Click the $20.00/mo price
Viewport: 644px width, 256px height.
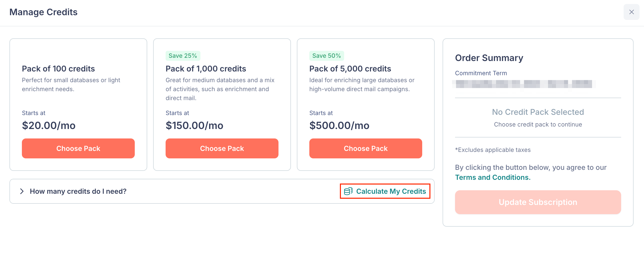tap(49, 126)
